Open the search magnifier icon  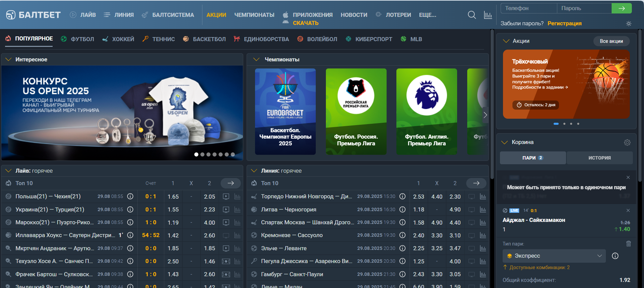coord(472,15)
